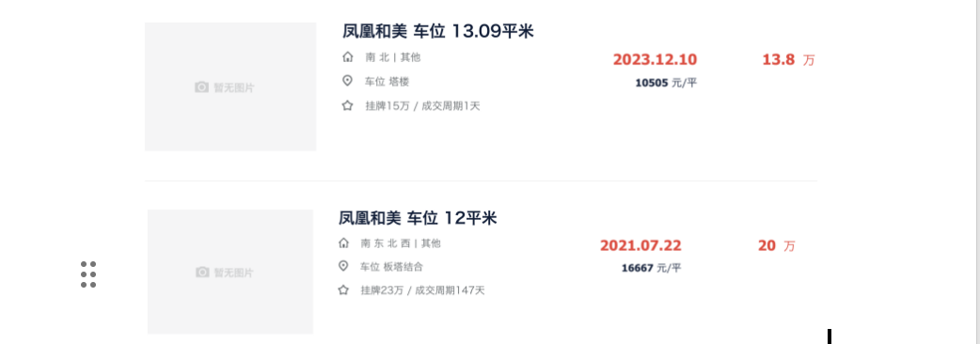Click 挂牌23万 / 成交周期147天 text

coord(422,290)
